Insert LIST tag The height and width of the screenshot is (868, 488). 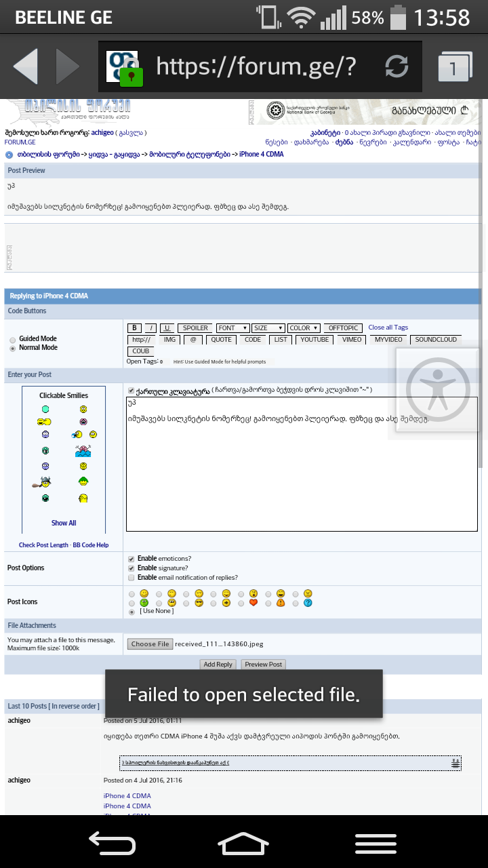tap(281, 340)
